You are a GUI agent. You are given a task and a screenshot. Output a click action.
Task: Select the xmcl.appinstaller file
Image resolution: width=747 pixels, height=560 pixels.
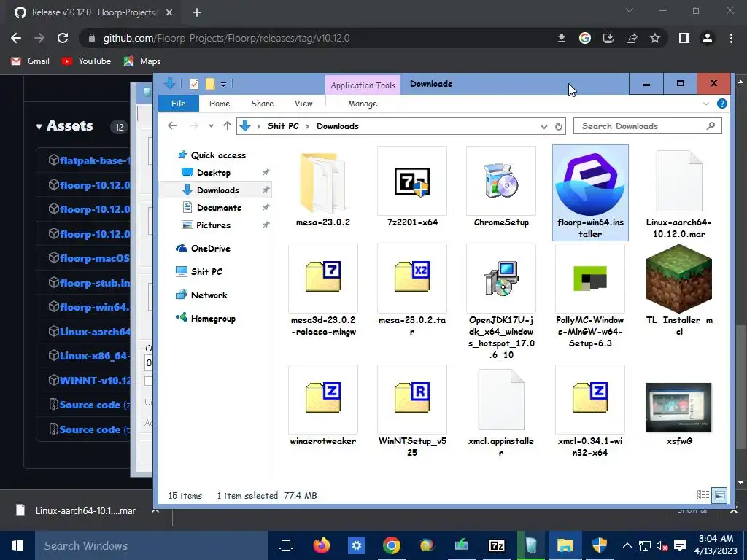pyautogui.click(x=501, y=411)
